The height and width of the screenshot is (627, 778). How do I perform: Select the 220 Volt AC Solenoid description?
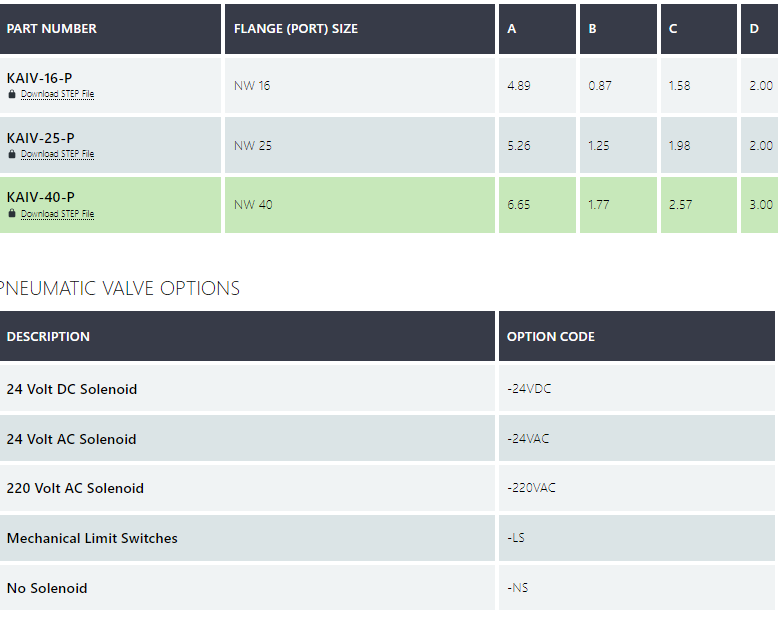coord(75,488)
